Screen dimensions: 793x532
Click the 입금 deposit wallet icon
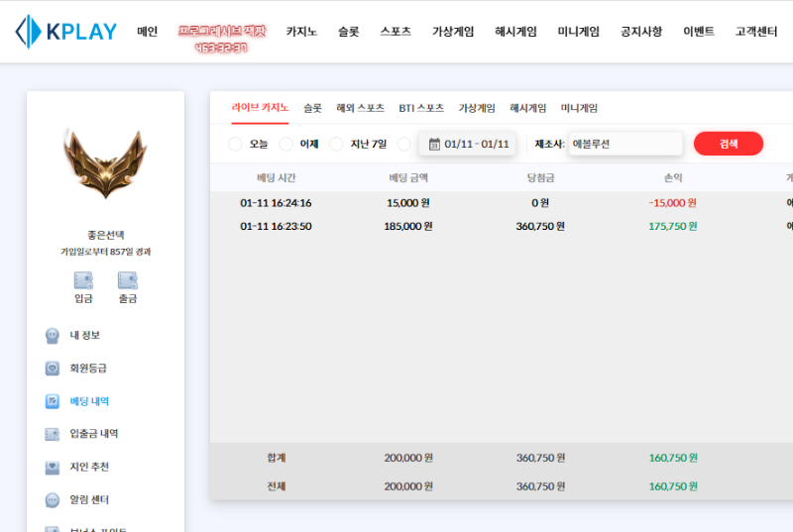(x=83, y=280)
